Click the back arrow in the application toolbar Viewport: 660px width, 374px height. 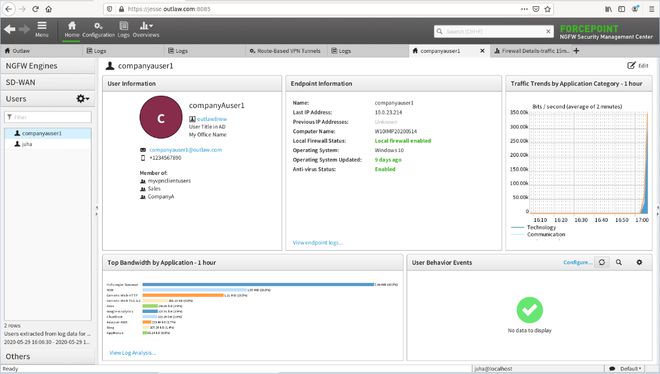click(x=10, y=29)
